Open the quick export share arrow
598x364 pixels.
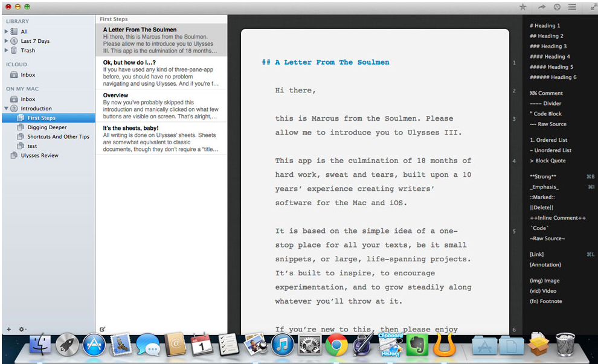pyautogui.click(x=542, y=7)
